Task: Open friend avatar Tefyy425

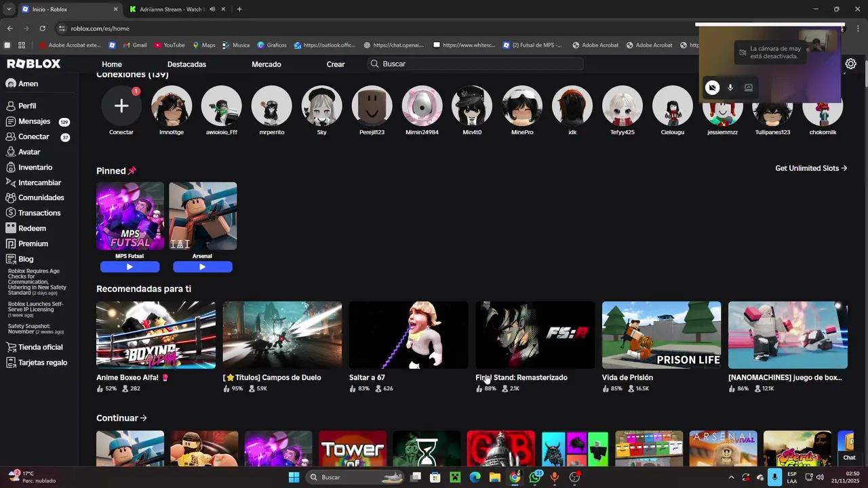Action: pyautogui.click(x=622, y=106)
